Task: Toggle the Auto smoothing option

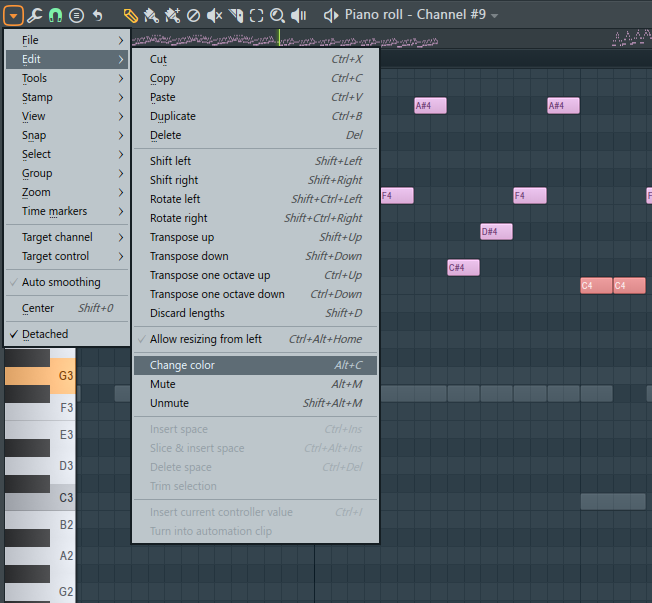Action: pos(61,283)
